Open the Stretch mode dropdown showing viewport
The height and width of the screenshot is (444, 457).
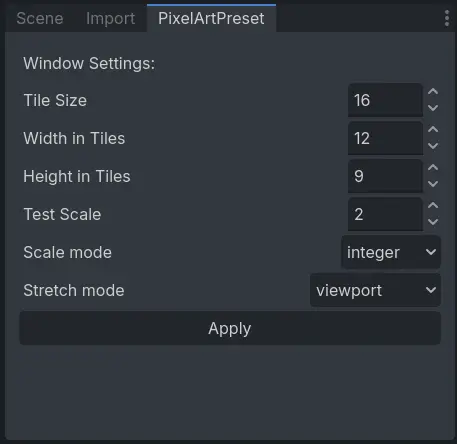click(x=375, y=290)
